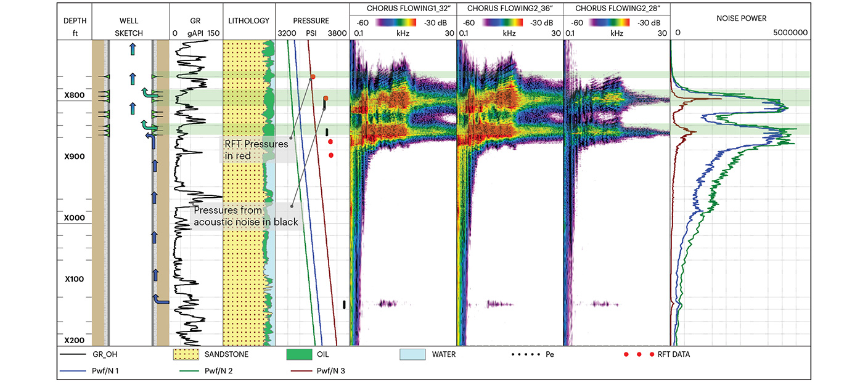Viewport: 868px width, 382px height.
Task: Click the "RFT Pressures in red" annotation
Action: [x=256, y=150]
